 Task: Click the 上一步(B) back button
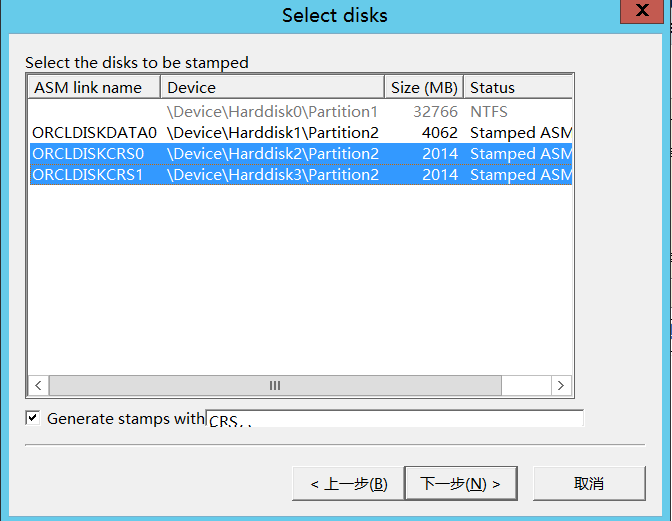click(348, 483)
